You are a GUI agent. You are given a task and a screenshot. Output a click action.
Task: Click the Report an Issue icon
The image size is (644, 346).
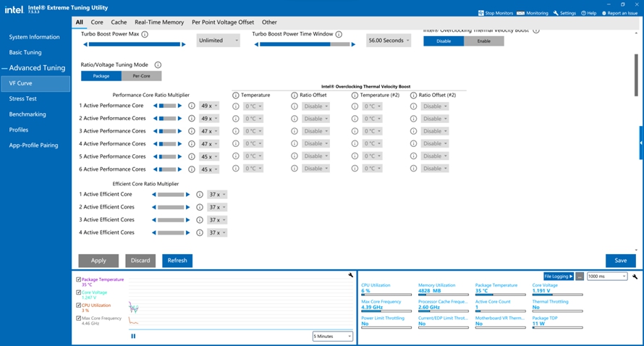tap(604, 13)
